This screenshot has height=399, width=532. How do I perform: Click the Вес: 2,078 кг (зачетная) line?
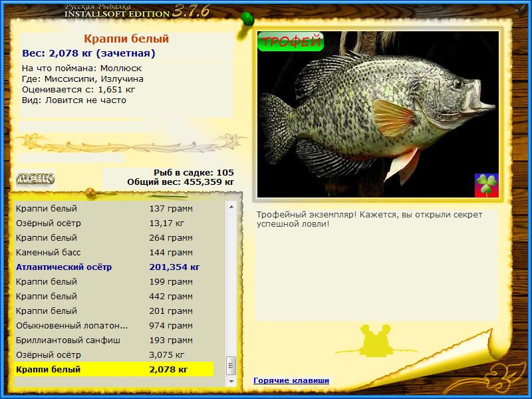click(88, 53)
